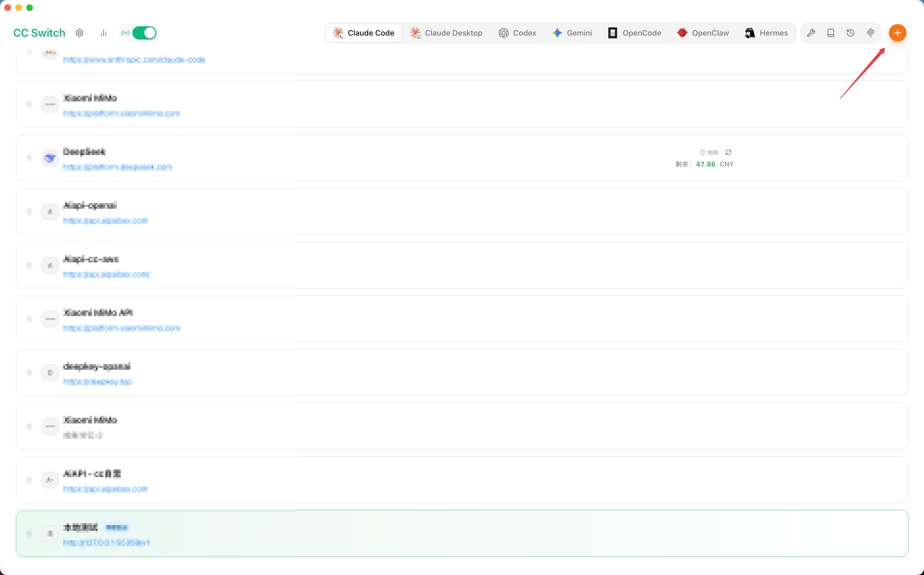Go to the OpenCode tab
Viewport: 924px width, 575px height.
[634, 33]
